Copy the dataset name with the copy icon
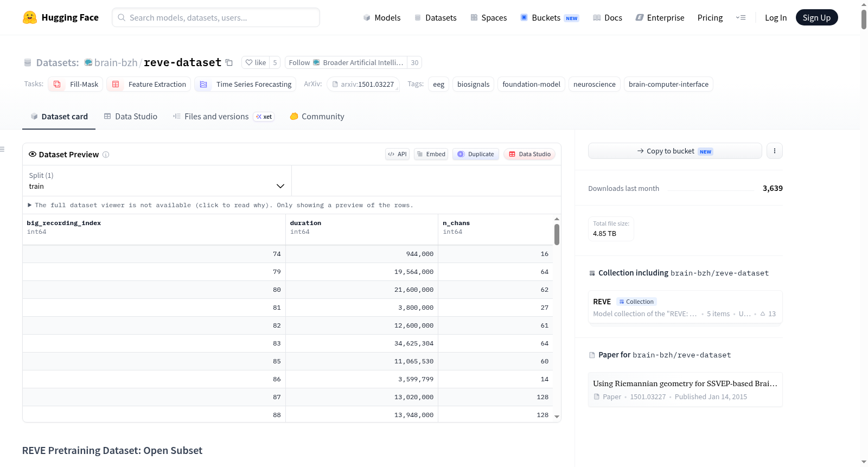This screenshot has height=467, width=868. click(229, 63)
